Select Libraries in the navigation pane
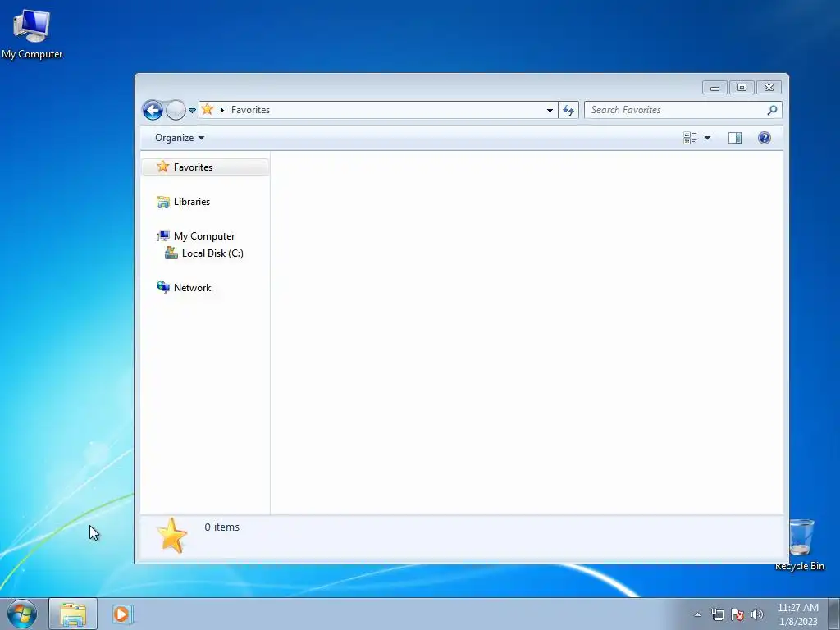The image size is (840, 630). [x=192, y=202]
